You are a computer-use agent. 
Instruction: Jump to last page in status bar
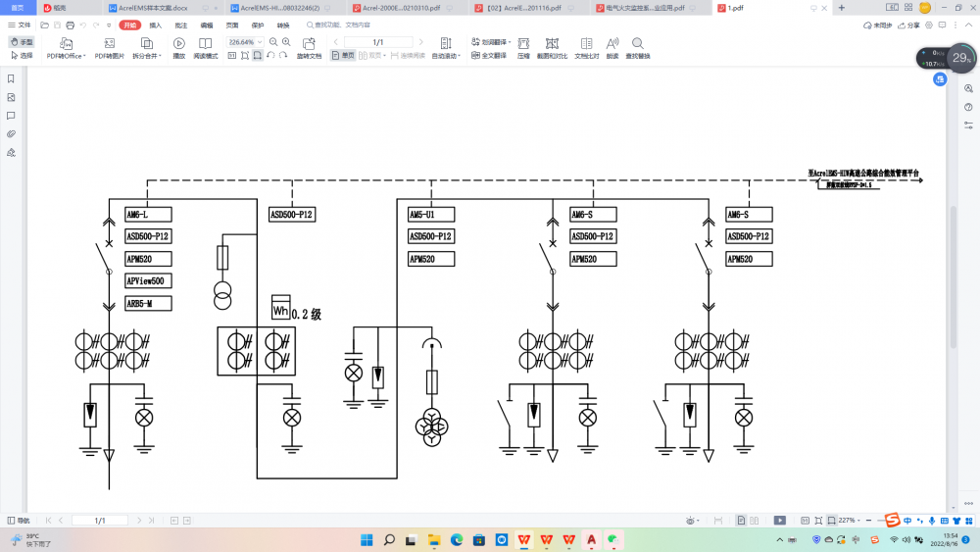click(x=151, y=520)
